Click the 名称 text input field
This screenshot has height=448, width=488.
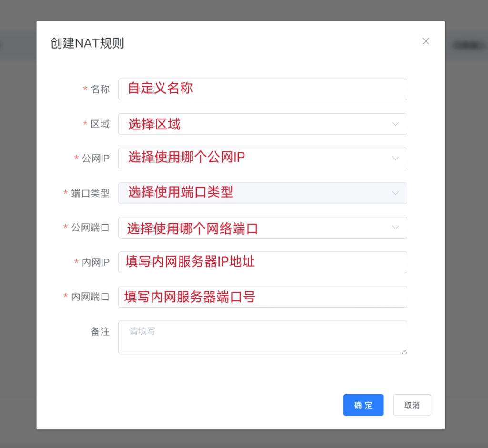(262, 90)
